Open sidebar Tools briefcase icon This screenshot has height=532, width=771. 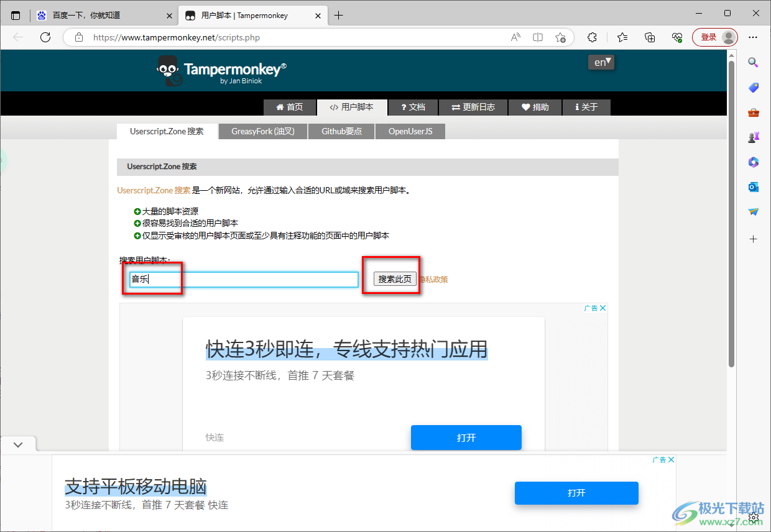[753, 112]
